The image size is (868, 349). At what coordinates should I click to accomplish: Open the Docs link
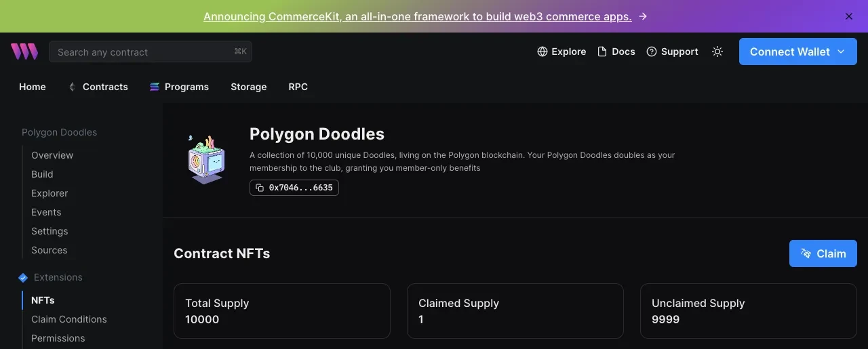[x=616, y=52]
